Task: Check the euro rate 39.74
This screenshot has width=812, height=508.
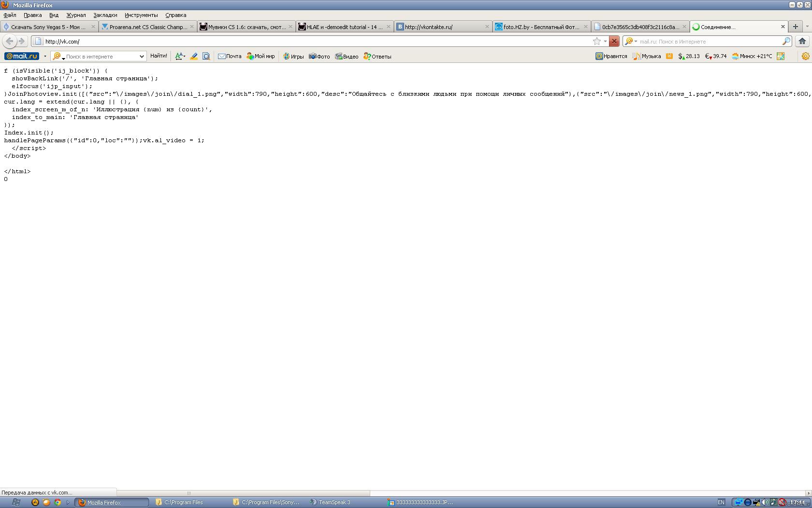Action: pos(716,56)
